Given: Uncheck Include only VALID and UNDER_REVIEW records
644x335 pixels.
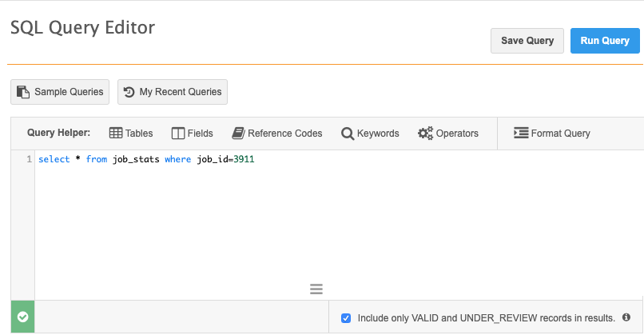Looking at the screenshot, I should pyautogui.click(x=346, y=317).
